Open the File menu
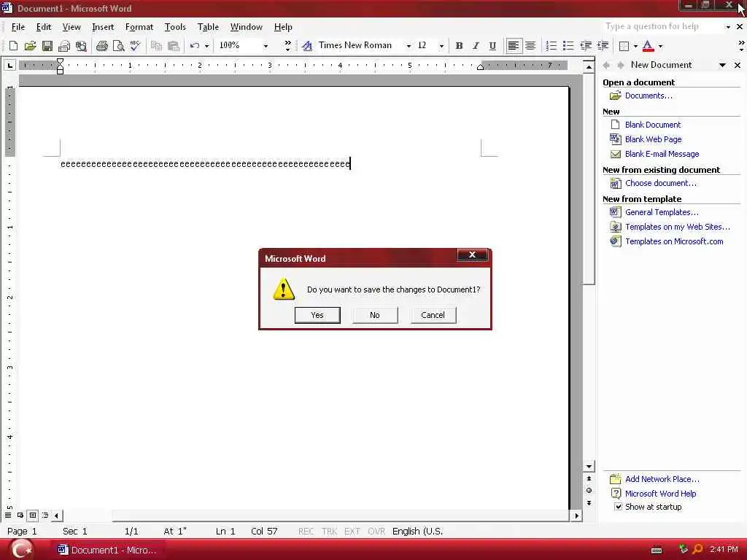 pyautogui.click(x=18, y=27)
